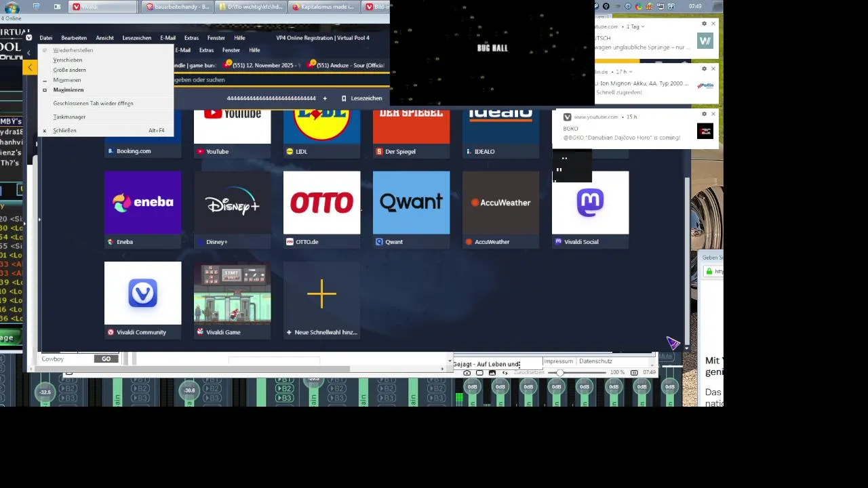This screenshot has width=868, height=488.
Task: Open the IDEALO speed dial tile
Action: pos(500,135)
